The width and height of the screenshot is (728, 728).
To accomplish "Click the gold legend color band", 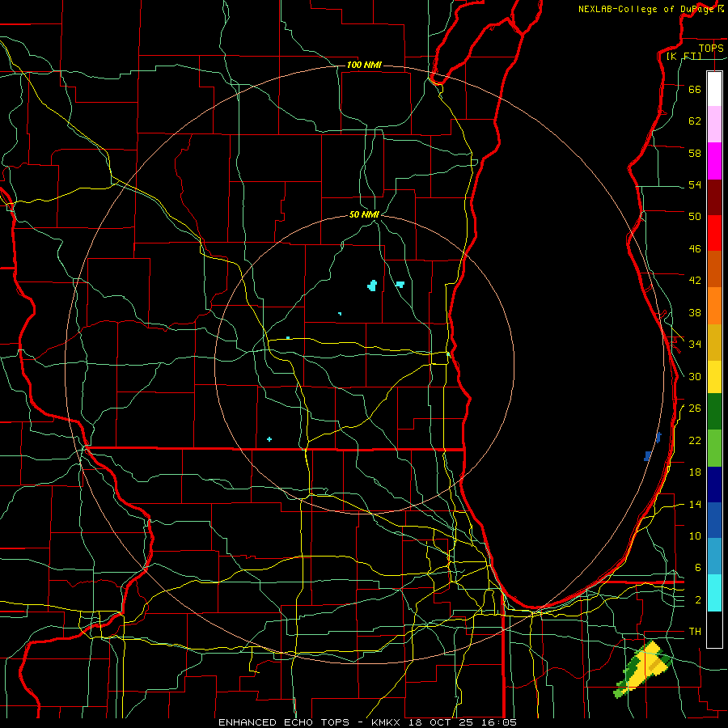I will [x=714, y=342].
